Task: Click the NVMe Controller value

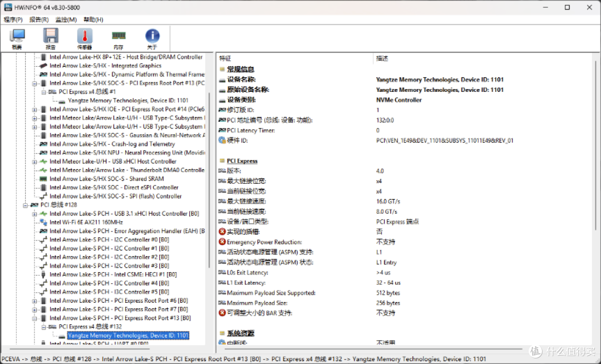Action: point(398,100)
